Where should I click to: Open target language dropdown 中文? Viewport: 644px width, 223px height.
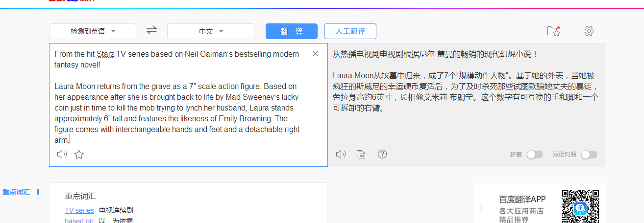pos(211,31)
